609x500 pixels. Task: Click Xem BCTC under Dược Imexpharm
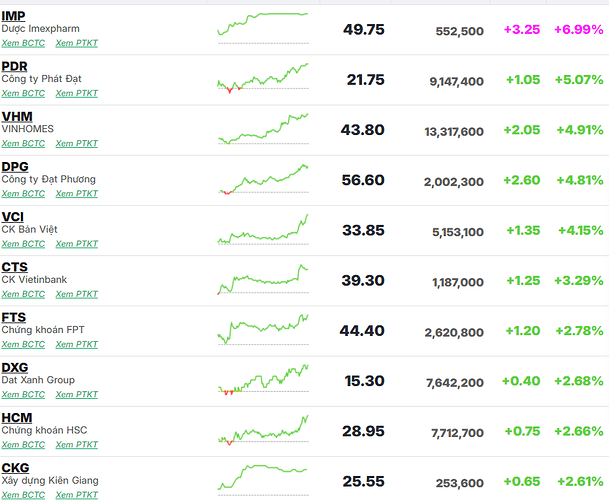click(23, 43)
